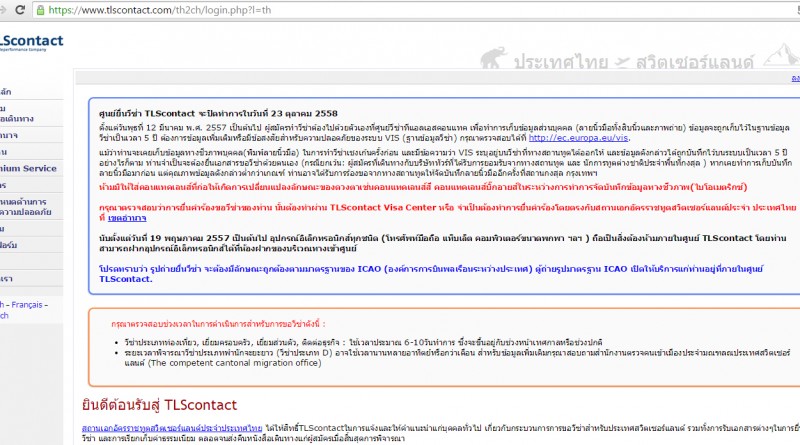Image resolution: width=800 pixels, height=445 pixels.
Task: Click the red line 'กรุณาตรวจสอบช่วงเวลาในการดำเนินการ' in the orange box
Action: coord(218,324)
